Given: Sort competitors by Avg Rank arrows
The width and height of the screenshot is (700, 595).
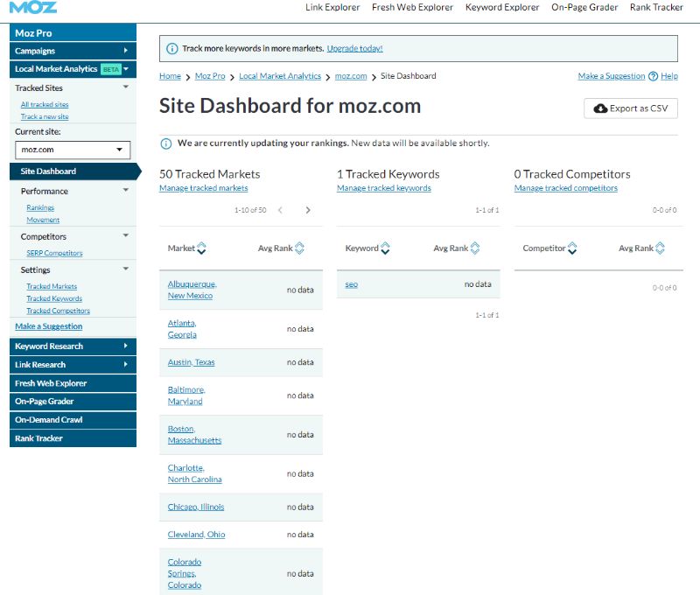Looking at the screenshot, I should [660, 248].
